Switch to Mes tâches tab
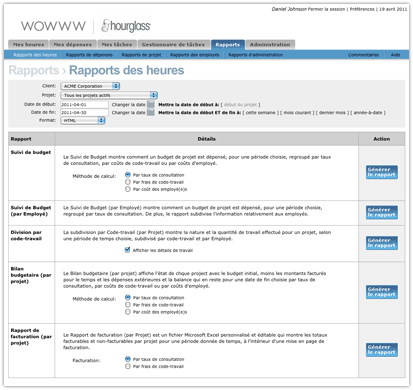Image resolution: width=413 pixels, height=390 pixels. point(117,44)
